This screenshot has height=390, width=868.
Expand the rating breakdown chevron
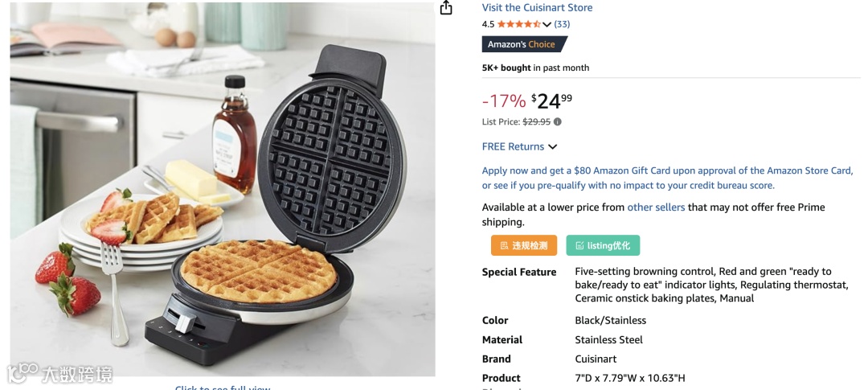tap(547, 24)
